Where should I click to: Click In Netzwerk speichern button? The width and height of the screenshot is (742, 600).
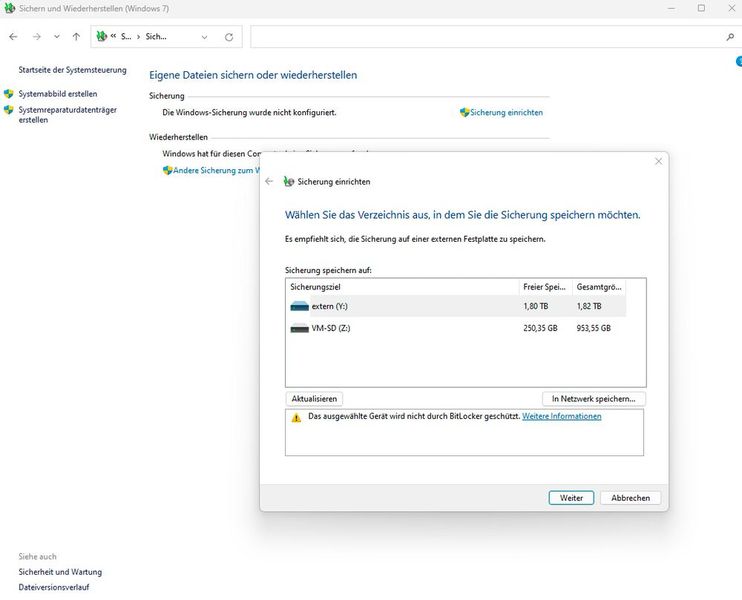(593, 399)
